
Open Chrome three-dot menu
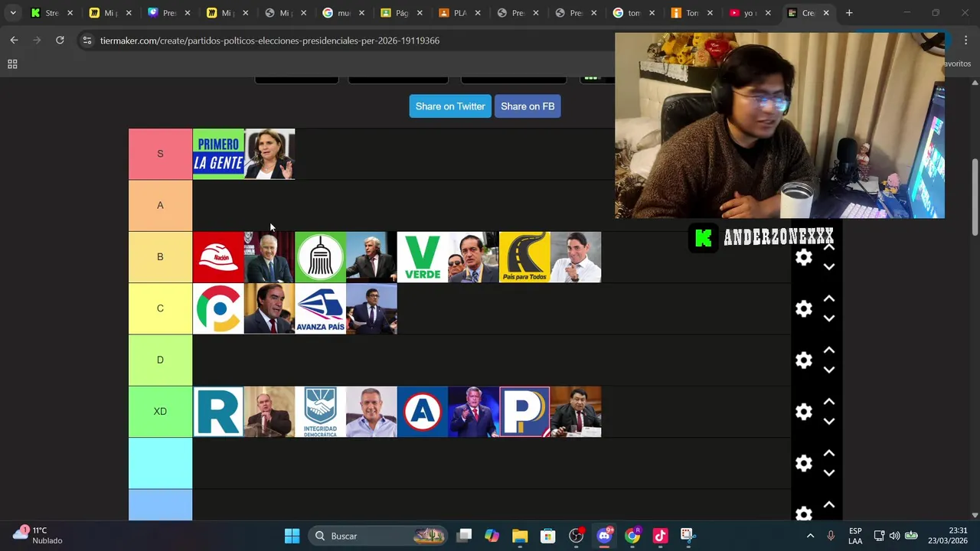click(966, 41)
